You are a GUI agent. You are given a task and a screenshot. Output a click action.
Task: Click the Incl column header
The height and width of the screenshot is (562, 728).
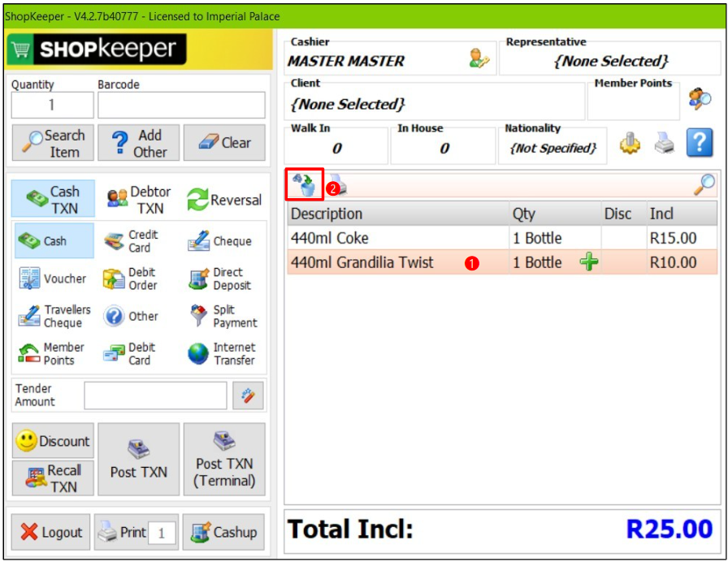(x=682, y=214)
